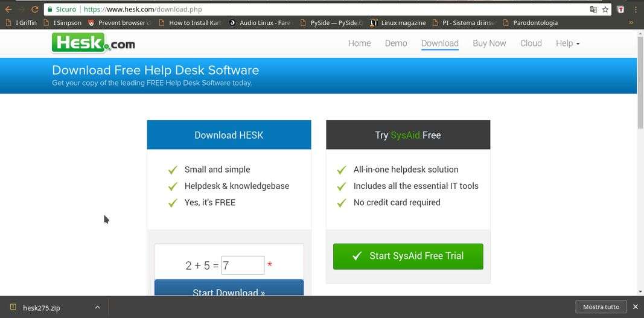The width and height of the screenshot is (644, 318).
Task: Click the red T extension icon
Action: pyautogui.click(x=621, y=9)
